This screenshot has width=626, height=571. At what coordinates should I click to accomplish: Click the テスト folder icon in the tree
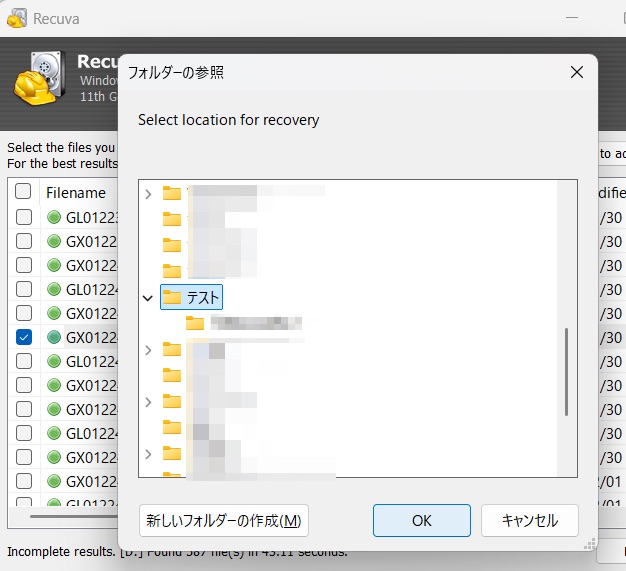tap(172, 297)
